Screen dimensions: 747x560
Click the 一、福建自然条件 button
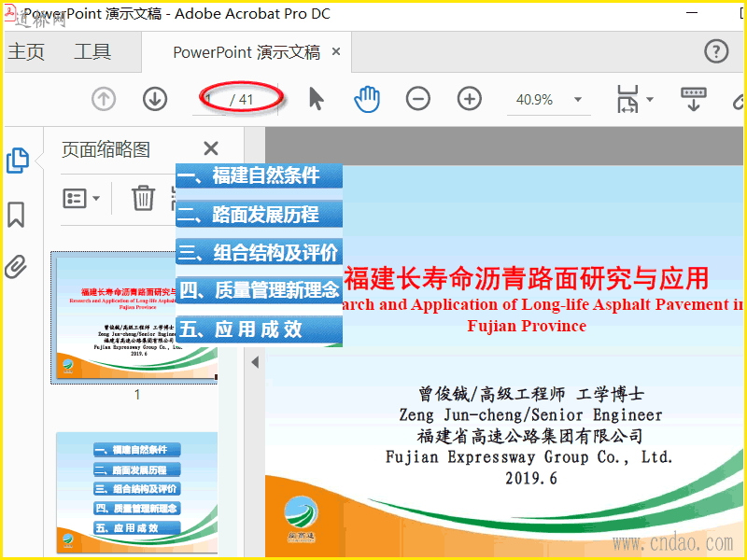(260, 176)
